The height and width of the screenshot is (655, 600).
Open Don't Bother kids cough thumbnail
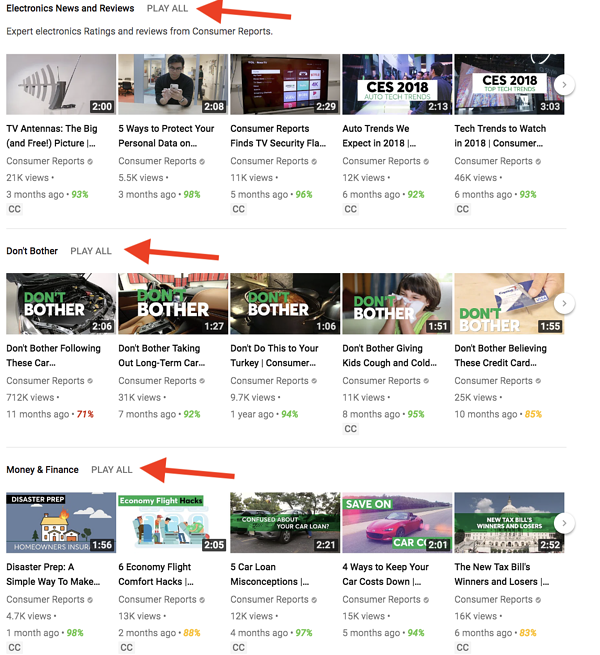point(397,304)
